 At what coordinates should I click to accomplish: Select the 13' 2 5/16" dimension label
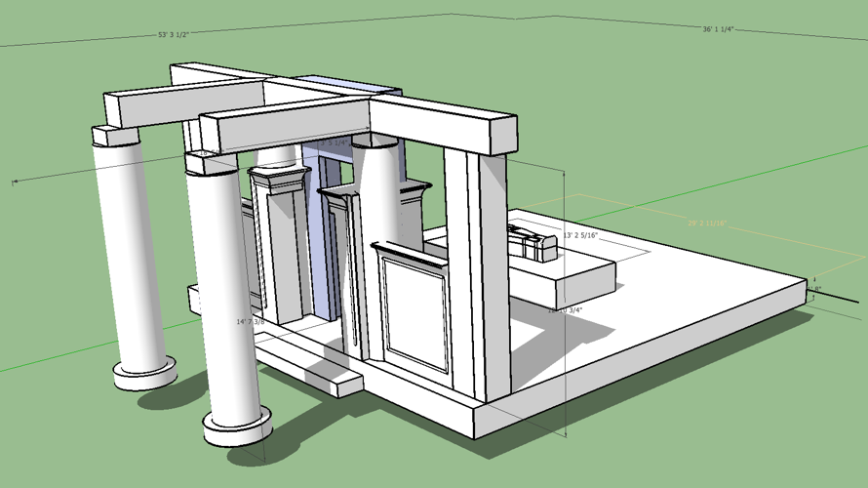[579, 235]
